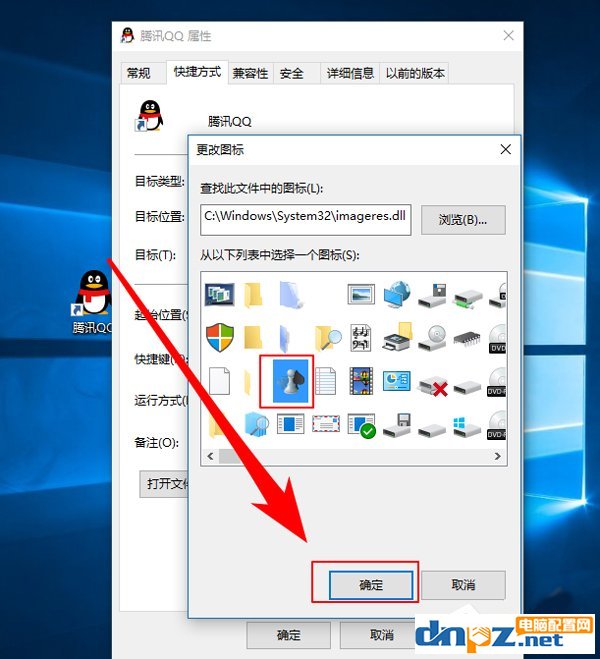Confirm icon change with 确定 button
Screen dimensions: 600x659
371,585
